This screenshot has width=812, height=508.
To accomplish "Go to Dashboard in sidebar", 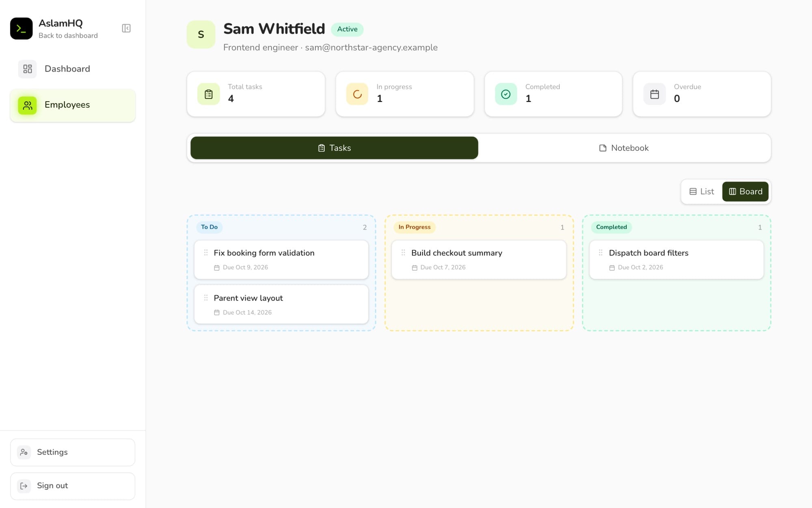I will click(73, 69).
